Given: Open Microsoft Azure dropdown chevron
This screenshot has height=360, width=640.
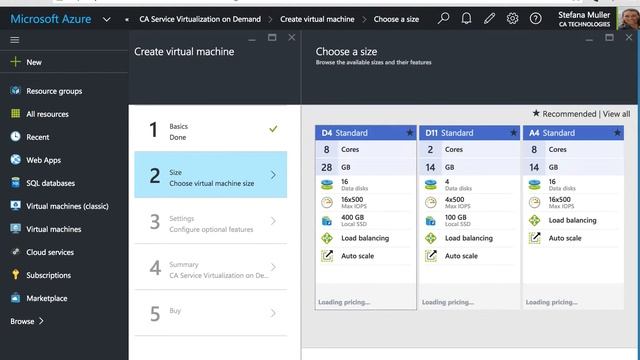Looking at the screenshot, I should tap(107, 19).
